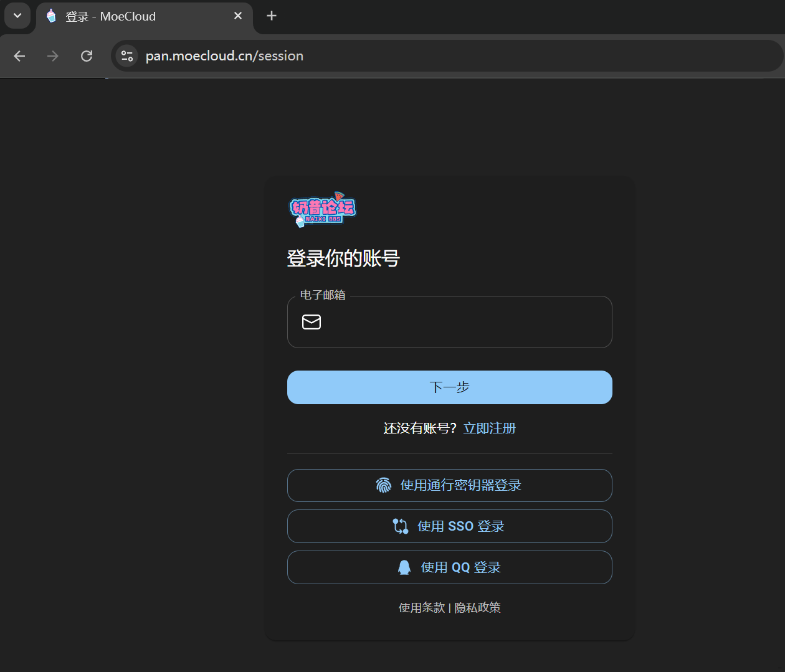Click the 奶昔论坛 logo image
This screenshot has height=672, width=785.
pos(323,209)
